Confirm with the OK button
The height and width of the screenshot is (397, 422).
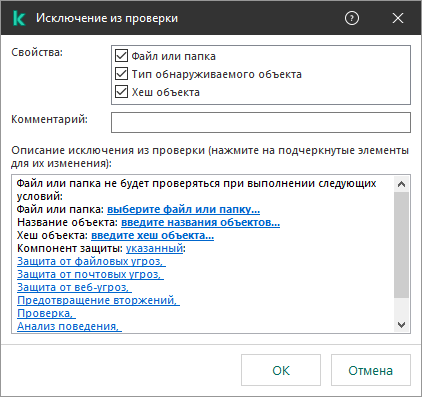click(281, 370)
